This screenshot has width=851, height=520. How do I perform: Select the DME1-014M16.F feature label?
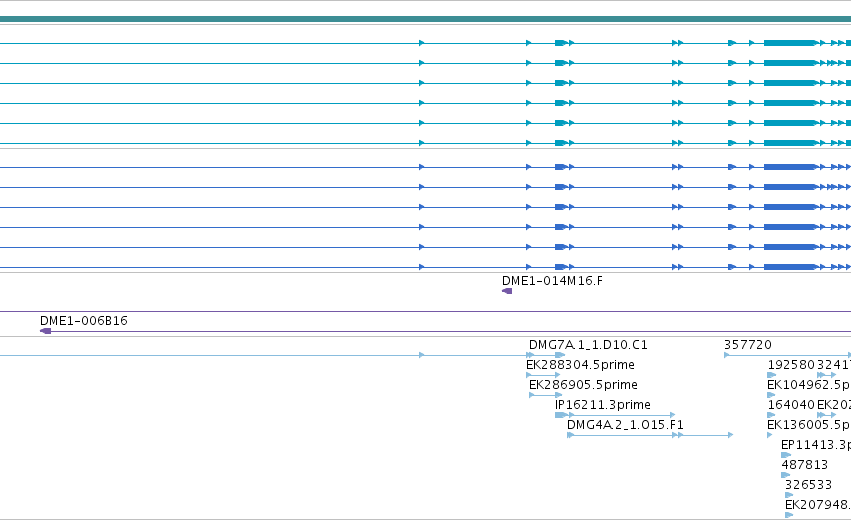[552, 281]
